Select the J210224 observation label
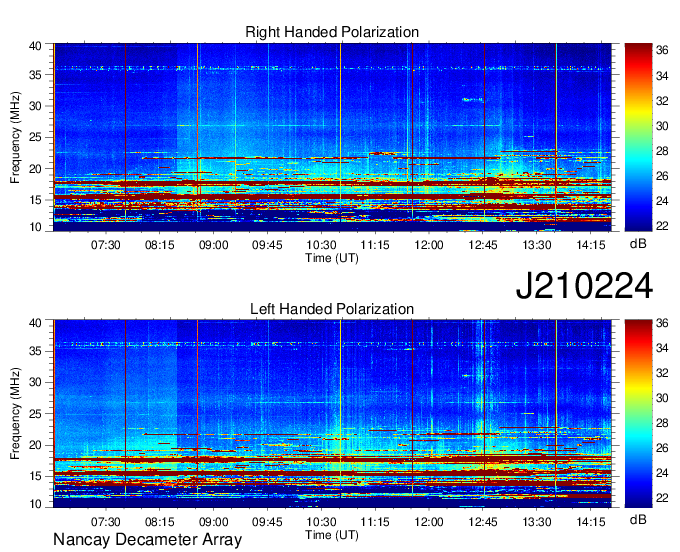 tap(584, 285)
